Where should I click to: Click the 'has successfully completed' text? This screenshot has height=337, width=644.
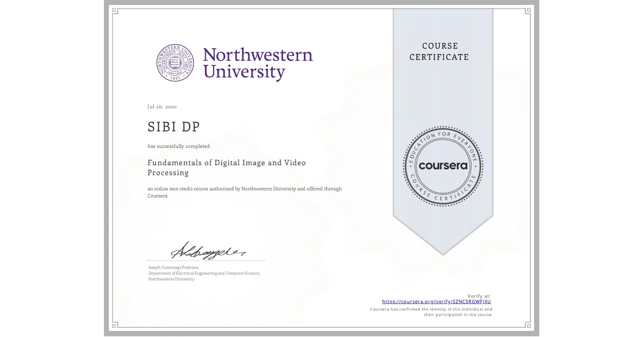tap(179, 146)
